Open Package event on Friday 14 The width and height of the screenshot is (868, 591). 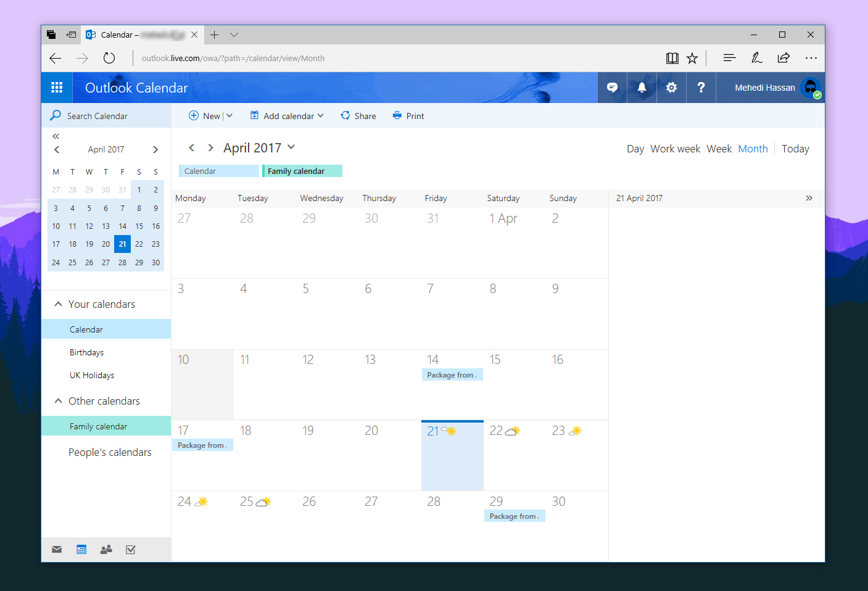point(452,374)
